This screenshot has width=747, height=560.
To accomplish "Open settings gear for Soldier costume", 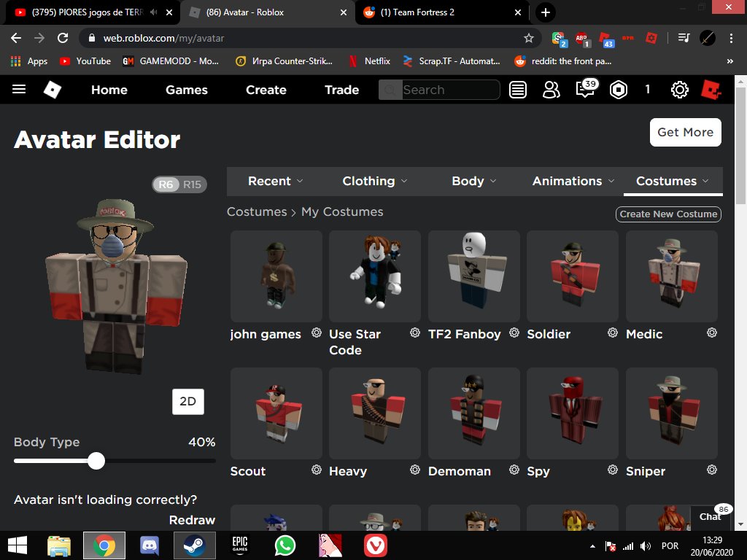I will [x=613, y=332].
